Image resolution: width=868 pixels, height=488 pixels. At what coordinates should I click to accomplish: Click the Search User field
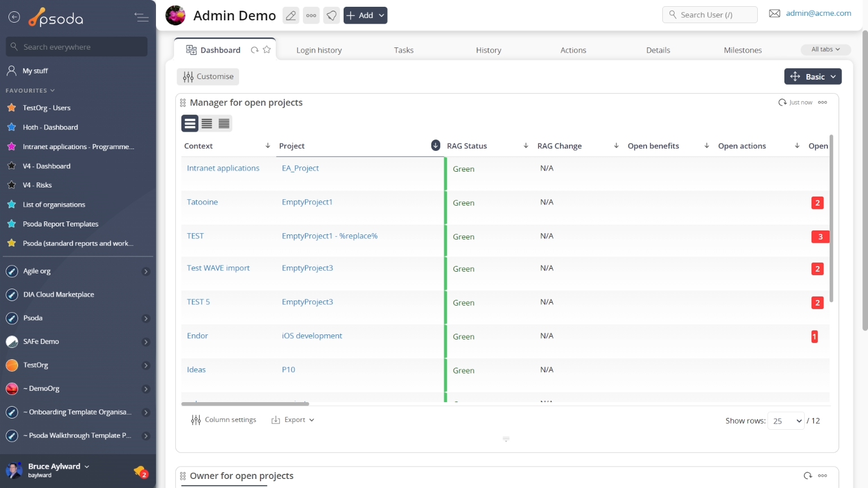[710, 15]
